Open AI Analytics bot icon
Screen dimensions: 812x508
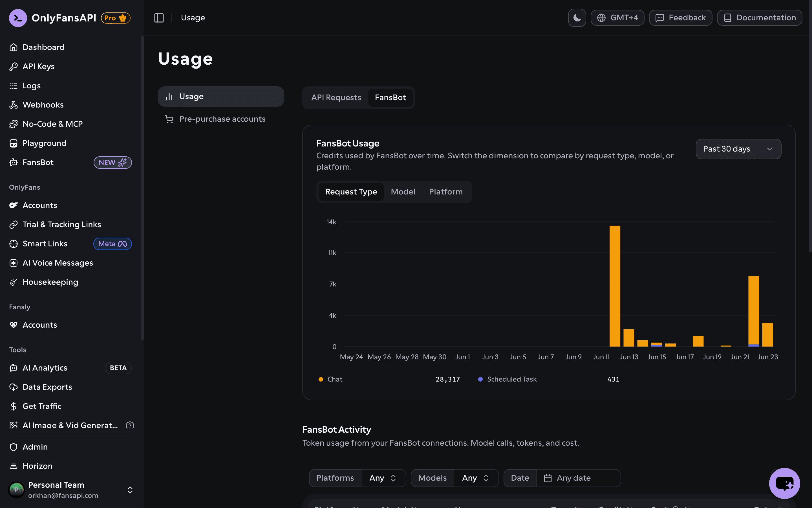point(14,368)
